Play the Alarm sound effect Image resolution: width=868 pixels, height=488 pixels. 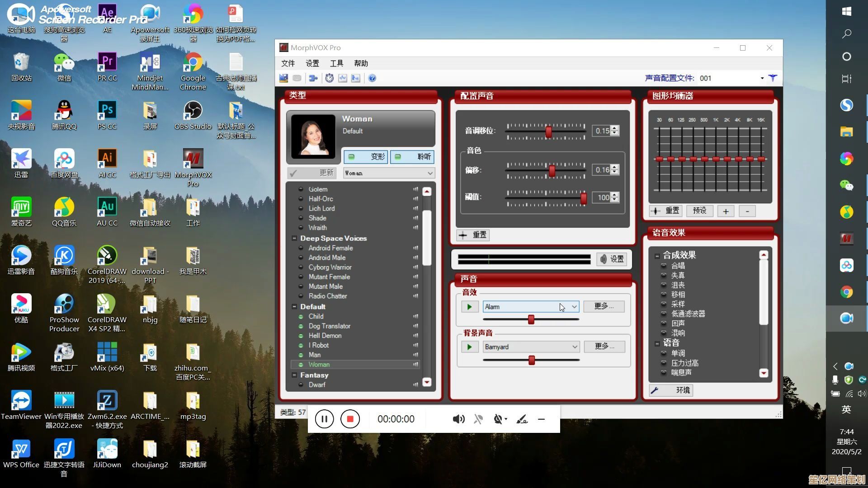tap(469, 307)
